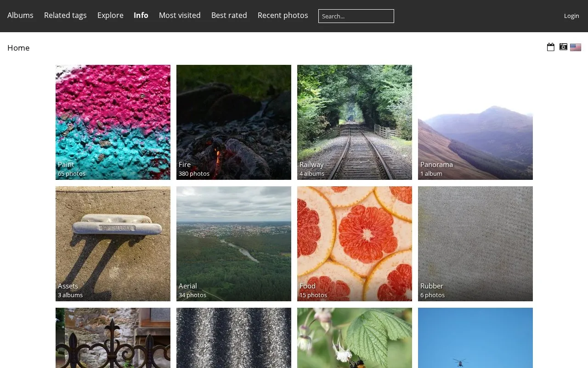Click the Login link
Screen dimensions: 588x368
point(571,16)
